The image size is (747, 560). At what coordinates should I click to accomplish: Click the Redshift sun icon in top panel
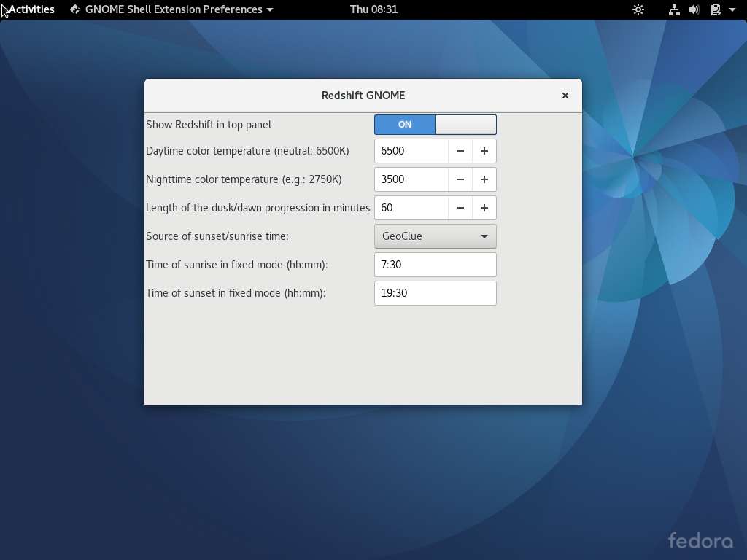pyautogui.click(x=638, y=9)
